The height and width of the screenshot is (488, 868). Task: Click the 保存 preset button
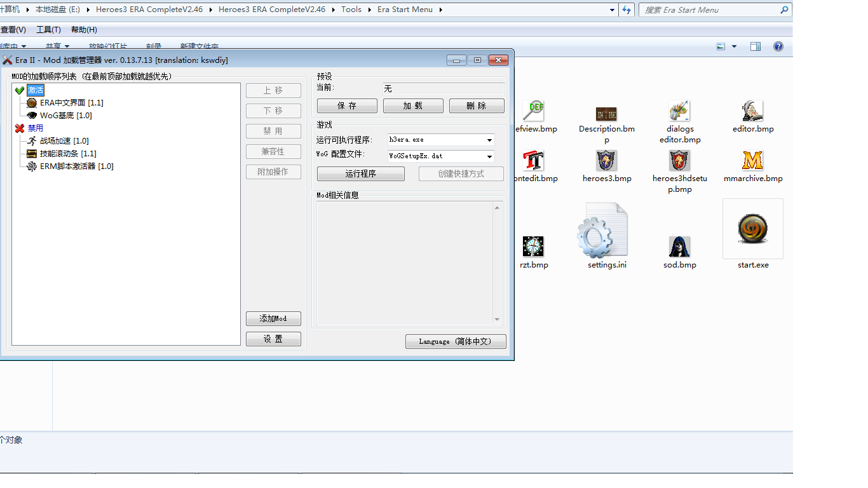(x=347, y=106)
